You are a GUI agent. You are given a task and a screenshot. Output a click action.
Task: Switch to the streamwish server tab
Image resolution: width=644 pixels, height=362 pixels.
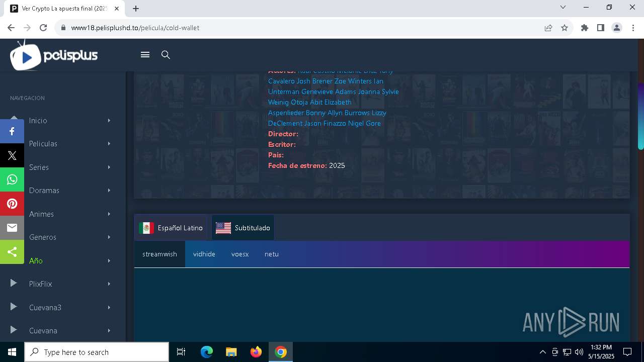pos(159,254)
